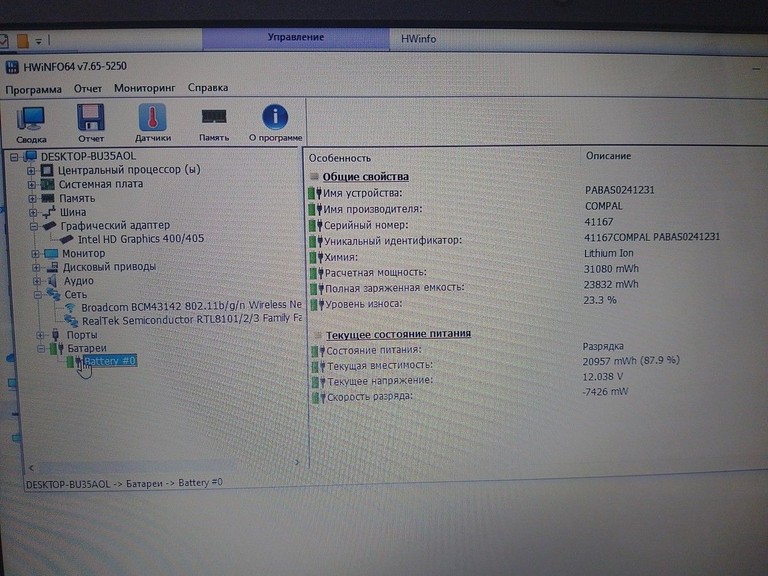Screen dimensions: 768x576
Task: Expand the Монитор tree node
Action: pos(35,254)
